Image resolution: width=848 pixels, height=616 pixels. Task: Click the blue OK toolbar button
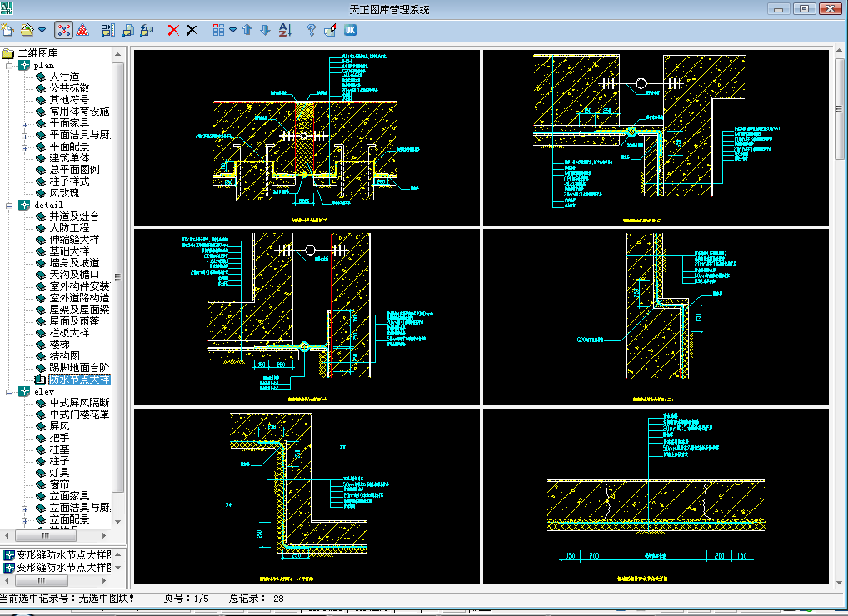(x=350, y=30)
